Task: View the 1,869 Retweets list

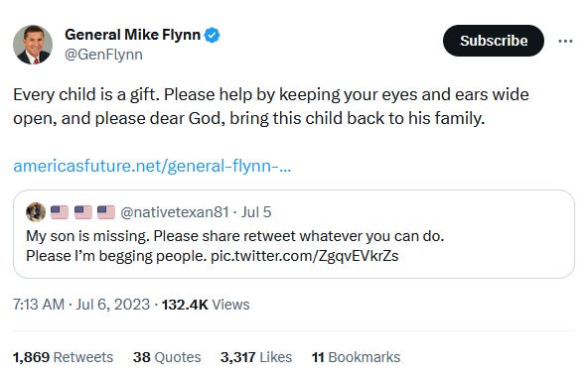Action: click(63, 357)
